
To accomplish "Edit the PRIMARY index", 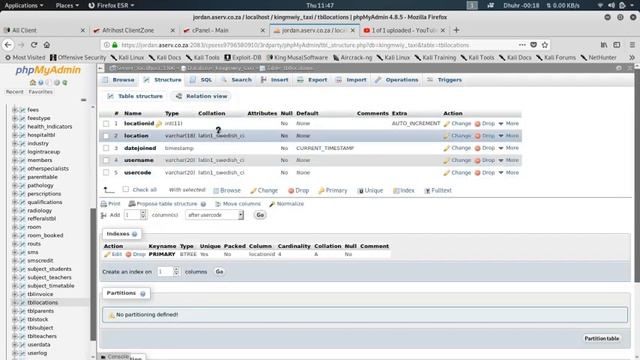I will click(x=113, y=254).
